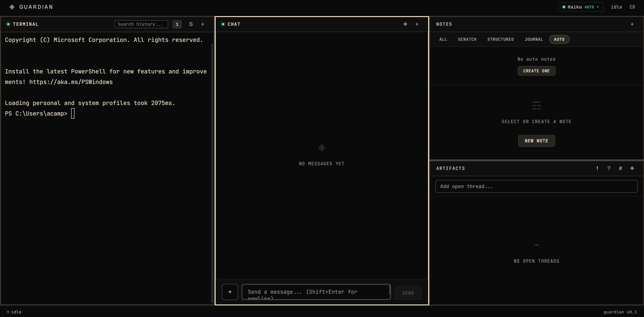Enable the ALL notes filter
The image size is (644, 317).
[x=443, y=39]
